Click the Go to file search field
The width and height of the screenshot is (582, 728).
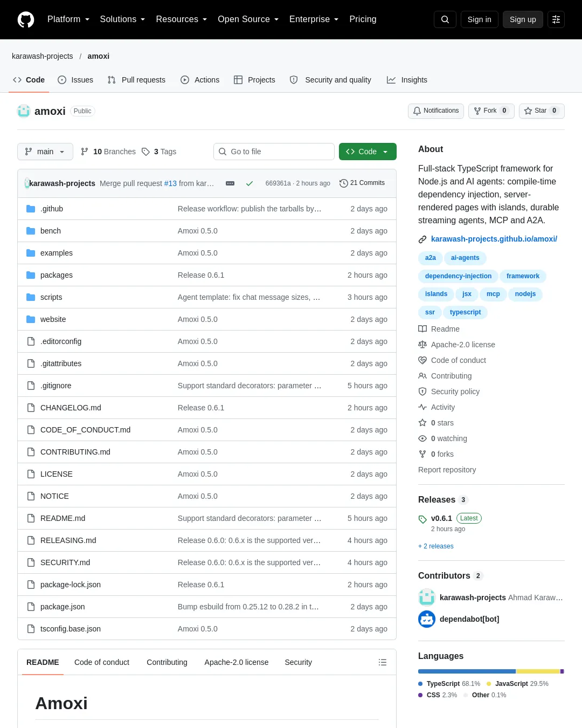coord(274,152)
